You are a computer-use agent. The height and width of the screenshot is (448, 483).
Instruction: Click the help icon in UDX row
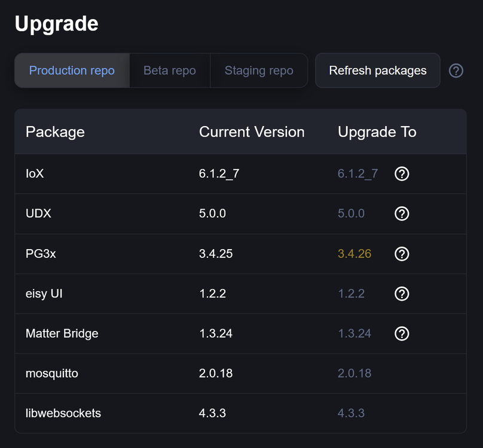[x=402, y=213]
